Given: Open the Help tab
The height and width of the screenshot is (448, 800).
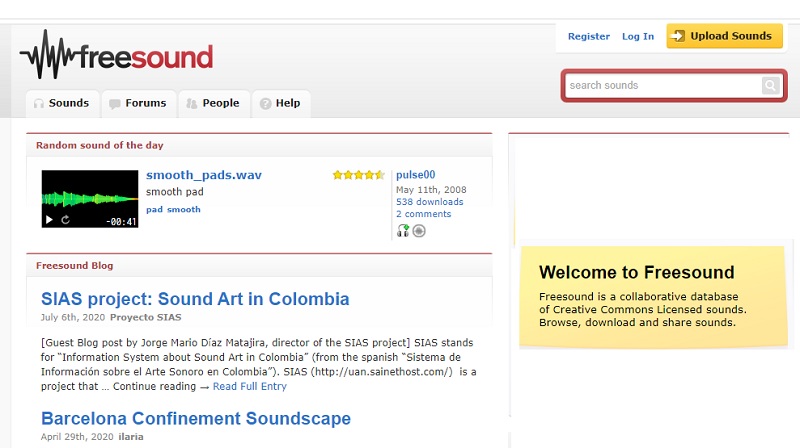Looking at the screenshot, I should (x=281, y=104).
